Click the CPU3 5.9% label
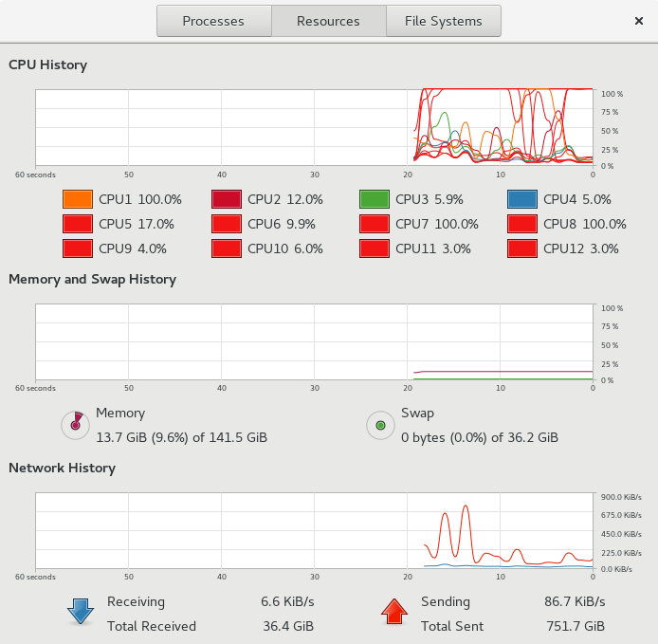658x644 pixels. click(430, 199)
